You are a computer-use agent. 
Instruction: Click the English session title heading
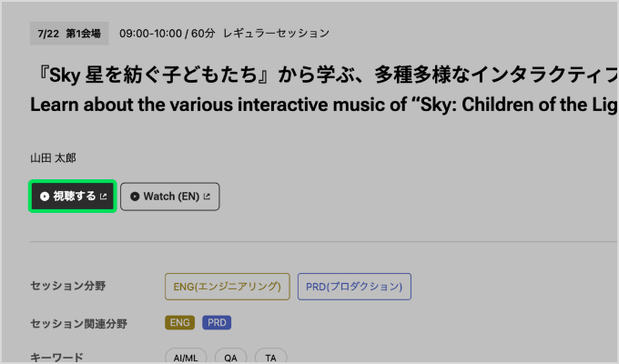click(324, 105)
